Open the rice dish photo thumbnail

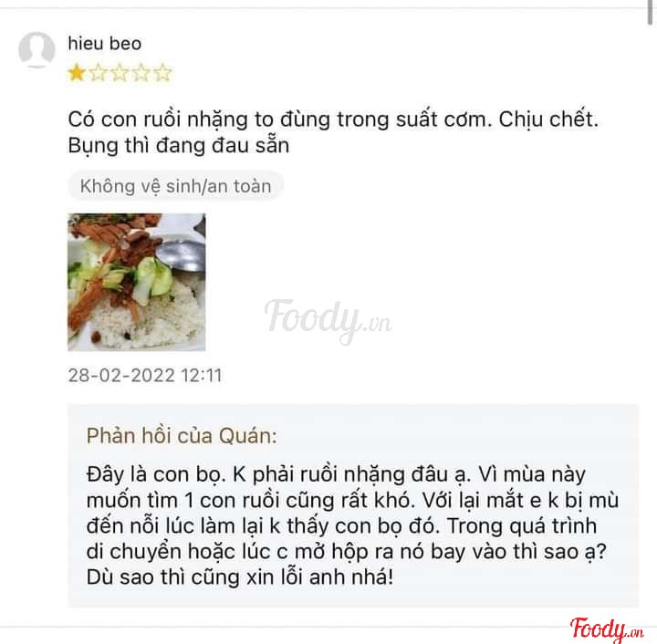coord(137,282)
